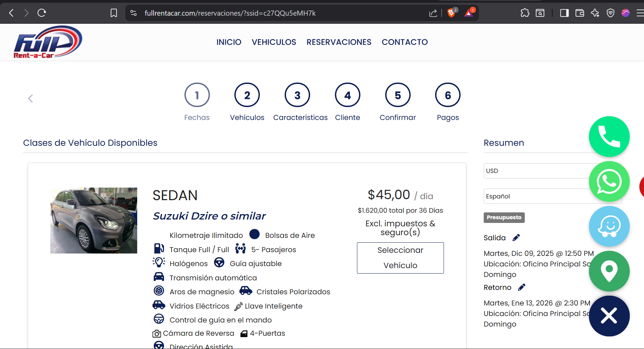
Task: Click the Brave Shields lion icon
Action: pyautogui.click(x=451, y=13)
